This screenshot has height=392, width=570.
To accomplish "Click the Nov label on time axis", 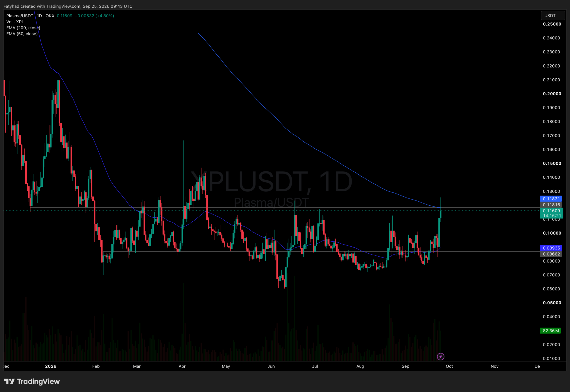I will click(x=495, y=366).
